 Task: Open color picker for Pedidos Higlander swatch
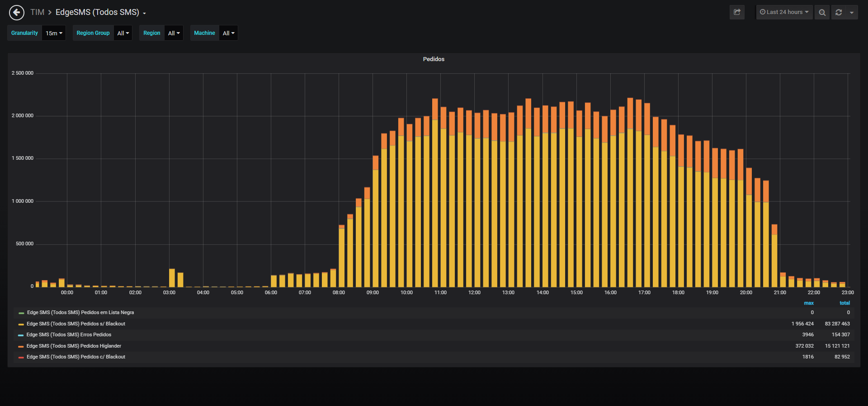[21, 346]
